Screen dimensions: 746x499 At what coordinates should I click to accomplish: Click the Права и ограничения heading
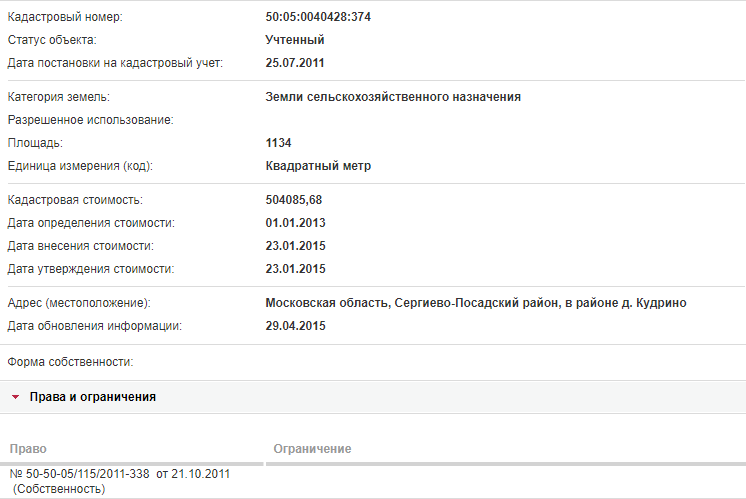[x=93, y=397]
